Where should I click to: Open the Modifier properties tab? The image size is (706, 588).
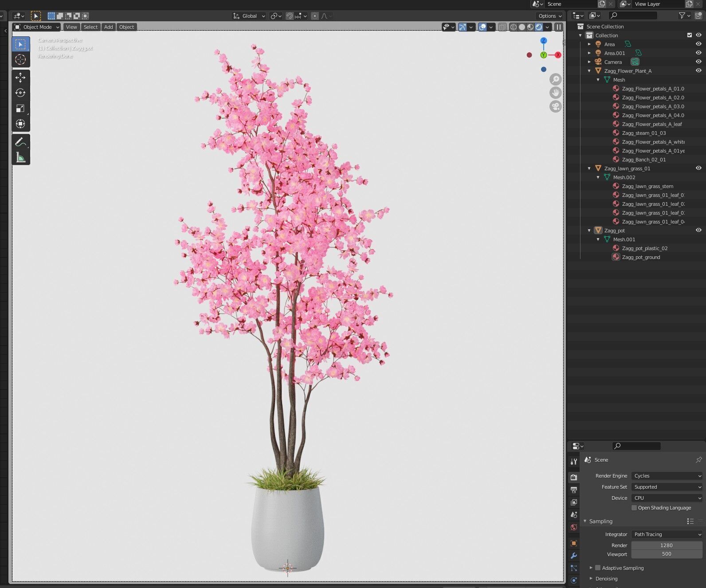tap(574, 556)
